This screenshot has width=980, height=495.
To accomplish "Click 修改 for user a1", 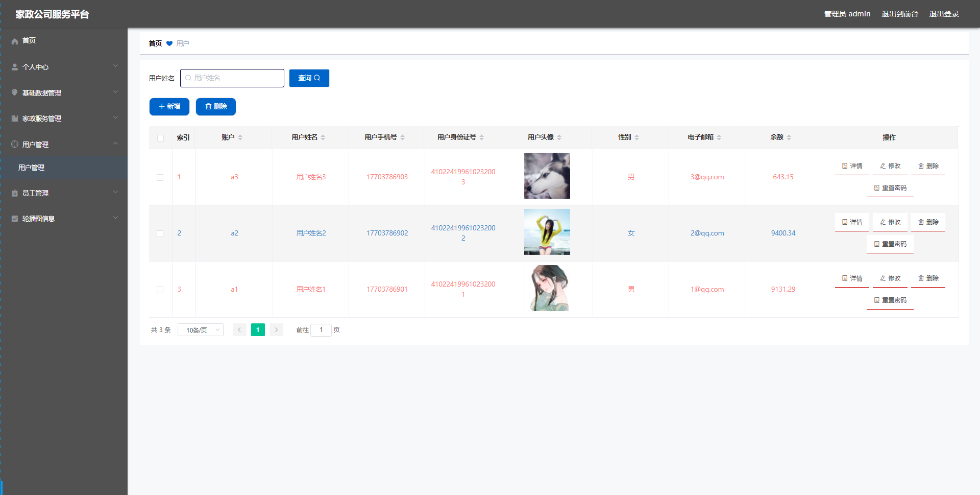I will (x=890, y=278).
